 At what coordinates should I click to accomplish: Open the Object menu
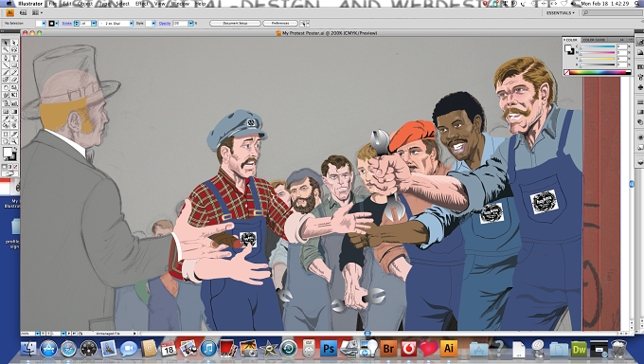[84, 4]
